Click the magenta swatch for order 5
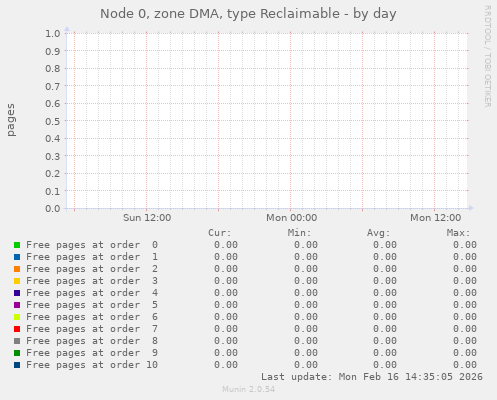This screenshot has height=400, width=497. pos(17,305)
